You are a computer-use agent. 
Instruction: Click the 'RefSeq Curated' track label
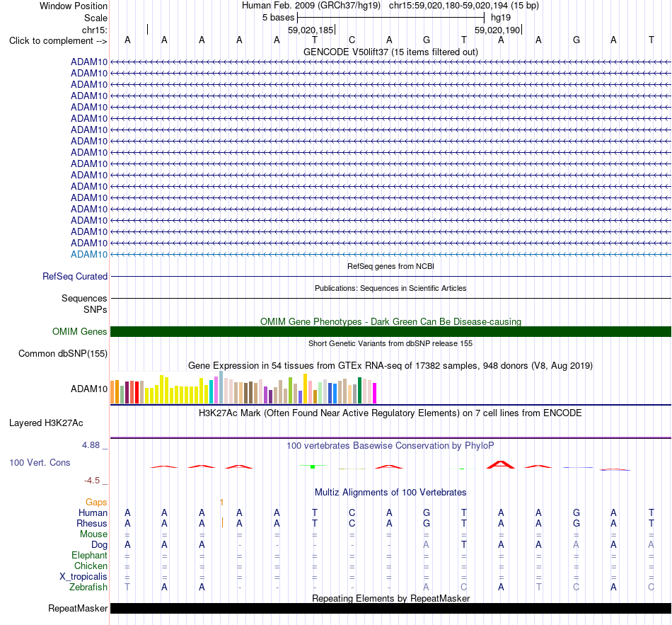coord(74,276)
